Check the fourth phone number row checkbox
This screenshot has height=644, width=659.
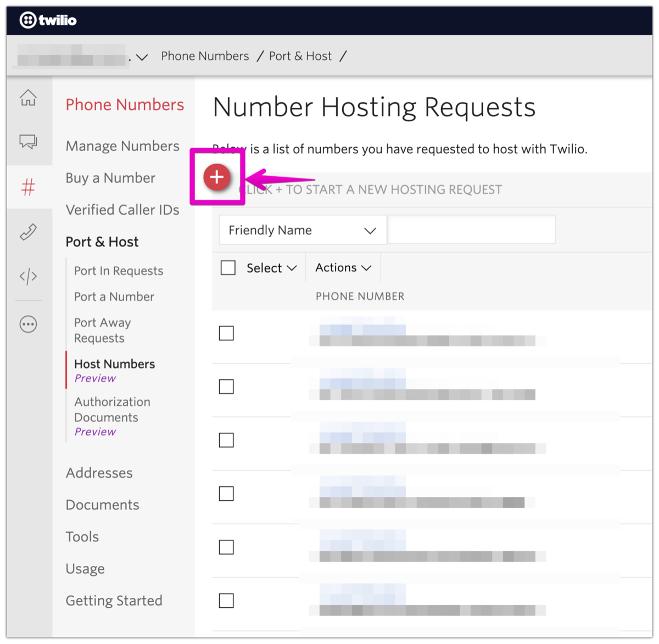click(x=226, y=494)
